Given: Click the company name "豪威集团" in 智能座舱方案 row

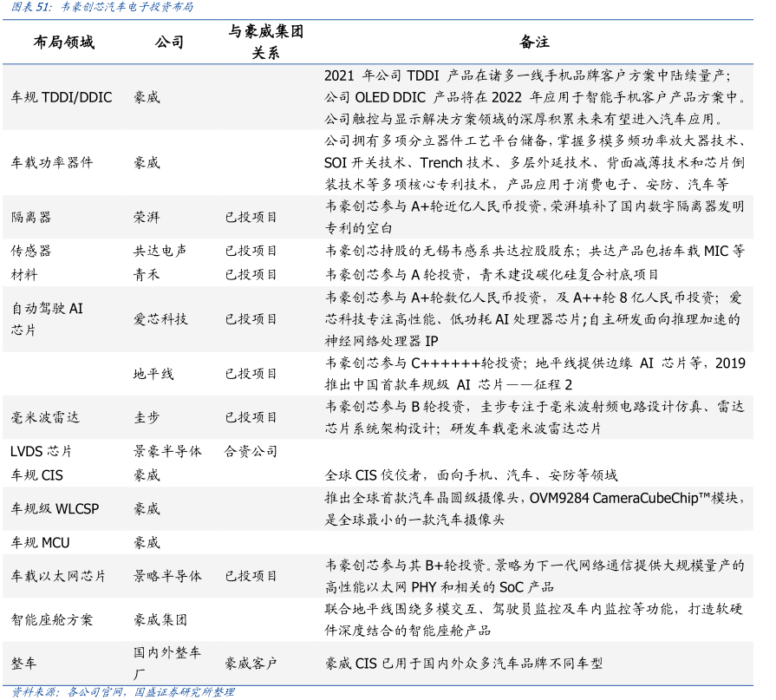Looking at the screenshot, I should coord(160,619).
